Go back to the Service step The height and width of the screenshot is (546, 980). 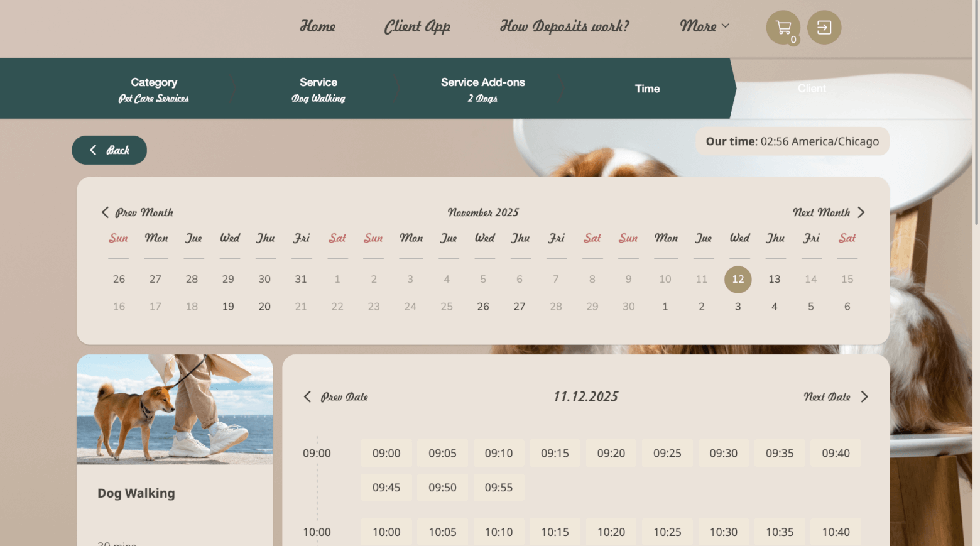(x=318, y=89)
